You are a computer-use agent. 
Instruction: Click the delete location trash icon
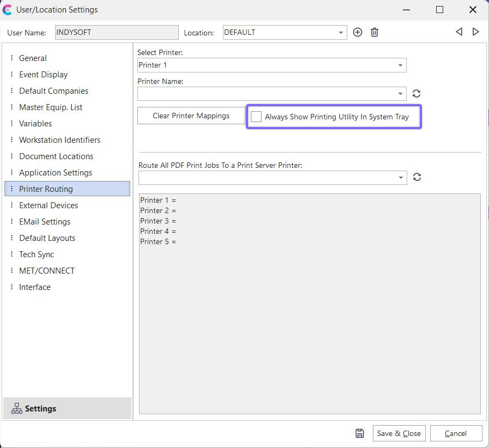375,32
